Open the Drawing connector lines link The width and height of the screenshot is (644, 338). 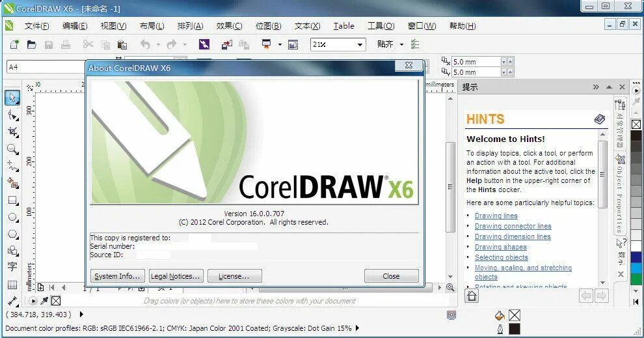tap(513, 226)
